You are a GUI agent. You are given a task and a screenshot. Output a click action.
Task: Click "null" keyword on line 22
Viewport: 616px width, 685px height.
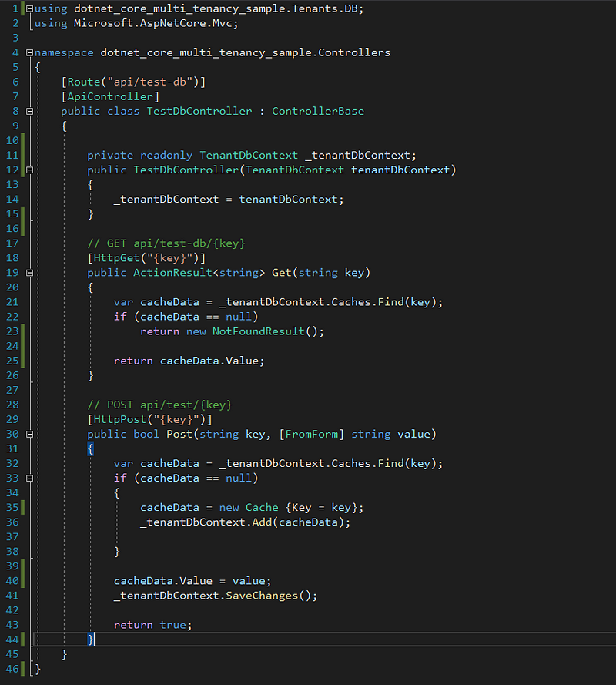coord(239,317)
